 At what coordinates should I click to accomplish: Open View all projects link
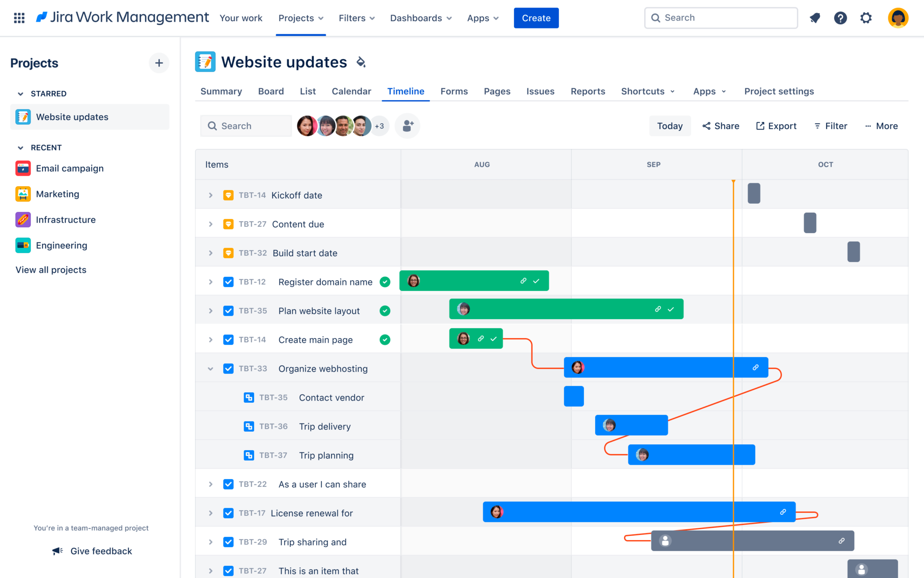51,270
